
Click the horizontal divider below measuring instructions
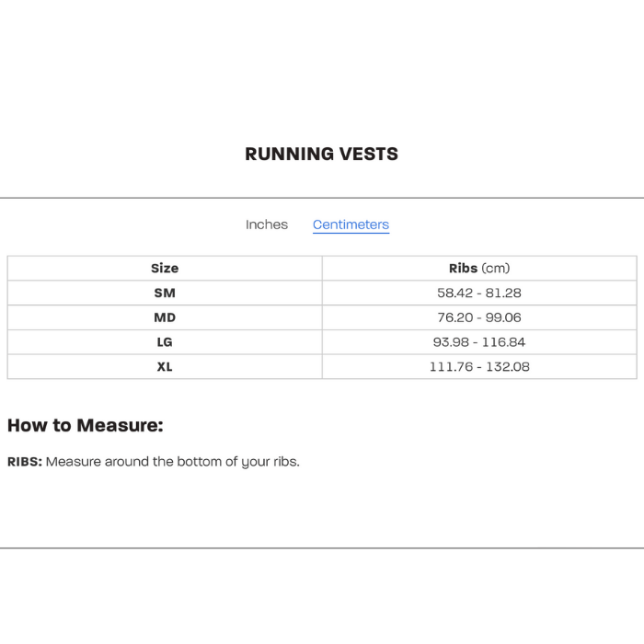point(322,548)
